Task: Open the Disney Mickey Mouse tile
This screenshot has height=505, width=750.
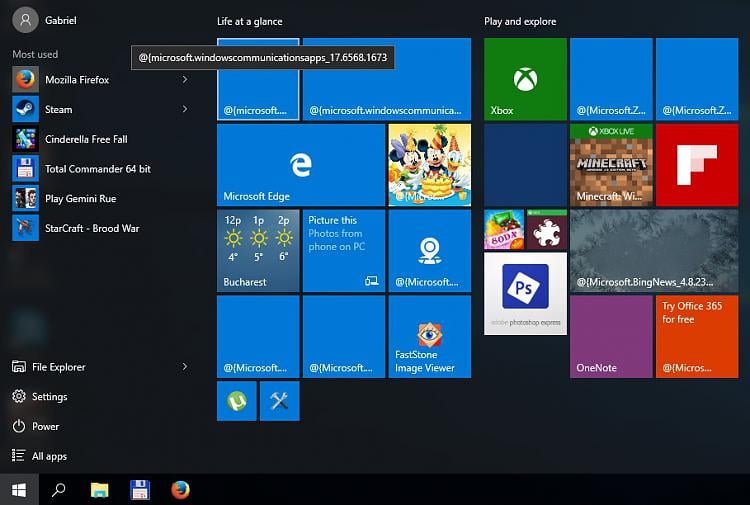Action: pyautogui.click(x=430, y=165)
